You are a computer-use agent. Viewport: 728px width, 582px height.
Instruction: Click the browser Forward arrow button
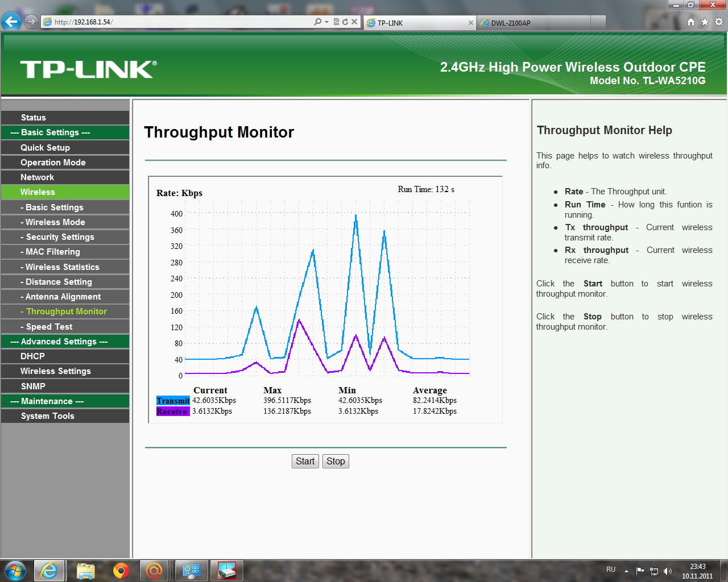[31, 22]
